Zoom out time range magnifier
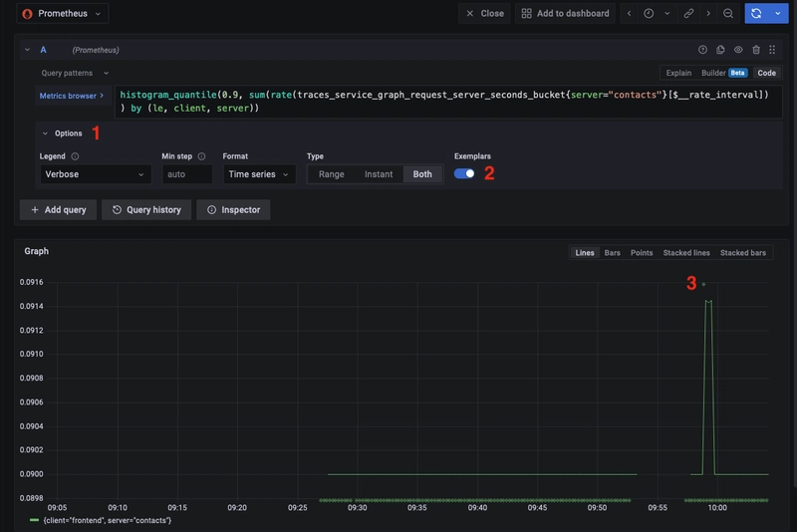This screenshot has width=797, height=532. click(728, 14)
